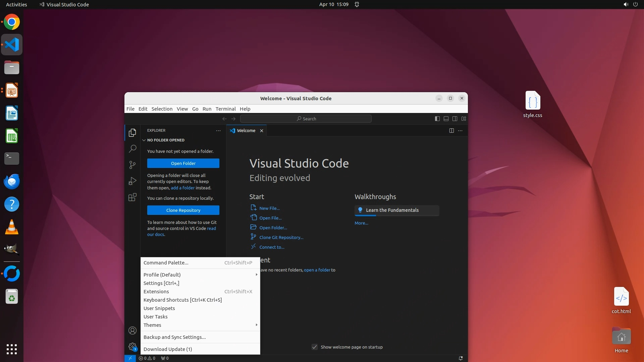Click the split editor right icon
This screenshot has width=644, height=362.
point(451,131)
